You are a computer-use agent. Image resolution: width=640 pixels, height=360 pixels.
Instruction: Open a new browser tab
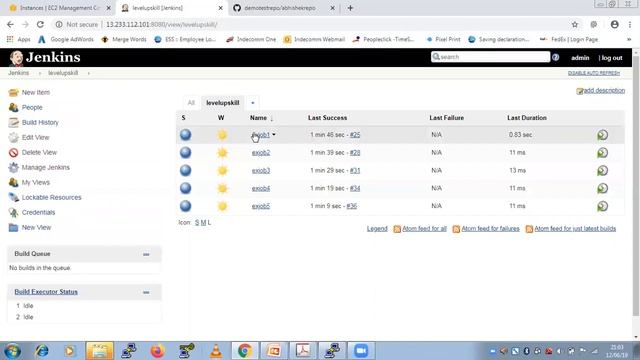[x=350, y=8]
